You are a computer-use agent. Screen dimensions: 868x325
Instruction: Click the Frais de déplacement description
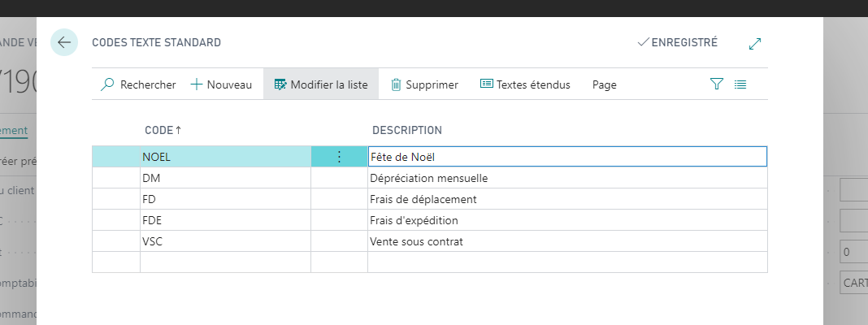point(567,199)
